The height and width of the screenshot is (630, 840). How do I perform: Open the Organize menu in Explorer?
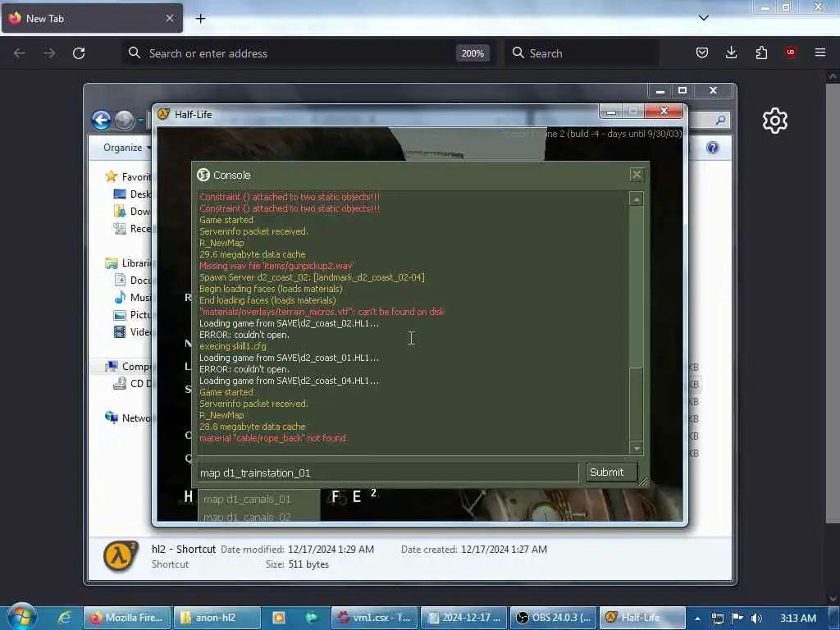click(126, 148)
